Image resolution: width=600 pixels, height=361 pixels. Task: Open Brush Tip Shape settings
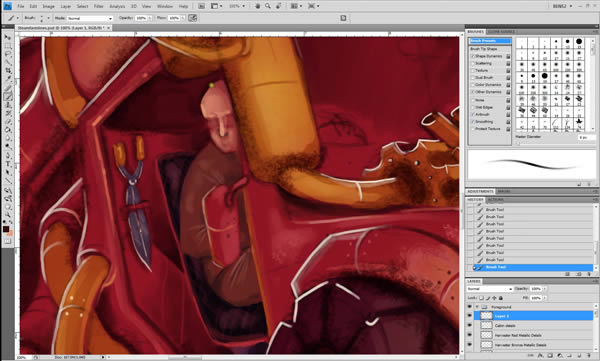[484, 49]
